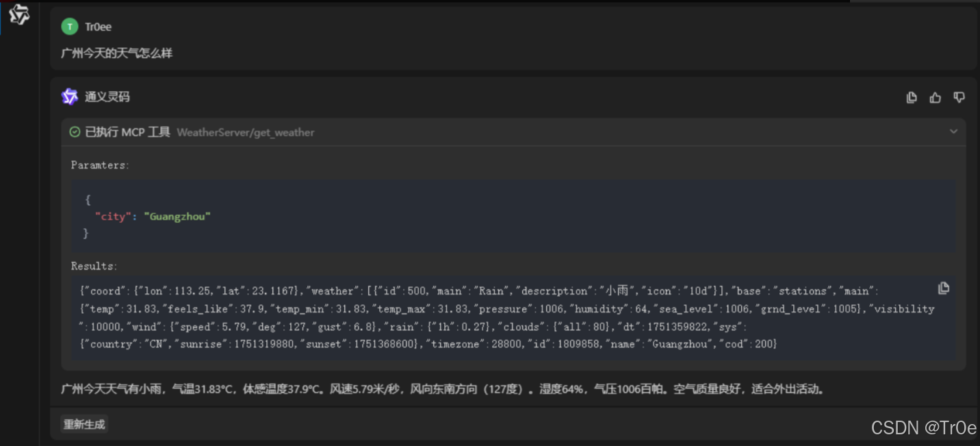Screen dimensions: 980x446
Task: Click the "city" key in parameters
Action: 114,216
